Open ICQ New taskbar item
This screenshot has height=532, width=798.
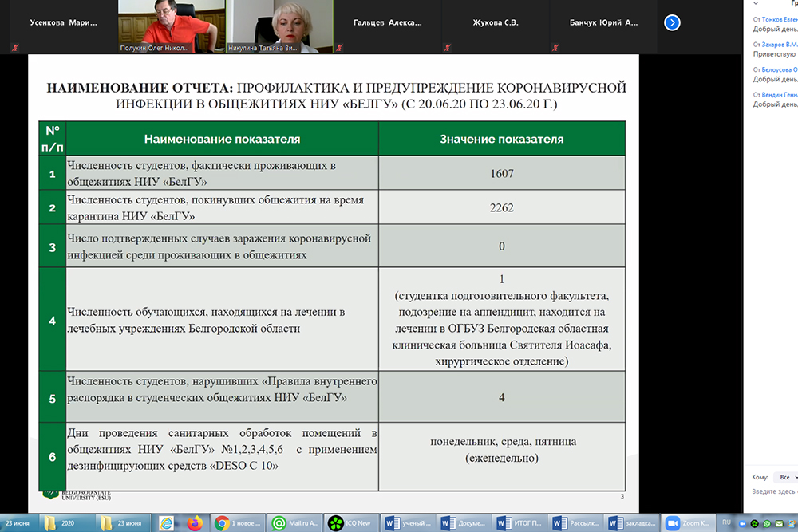tap(350, 523)
